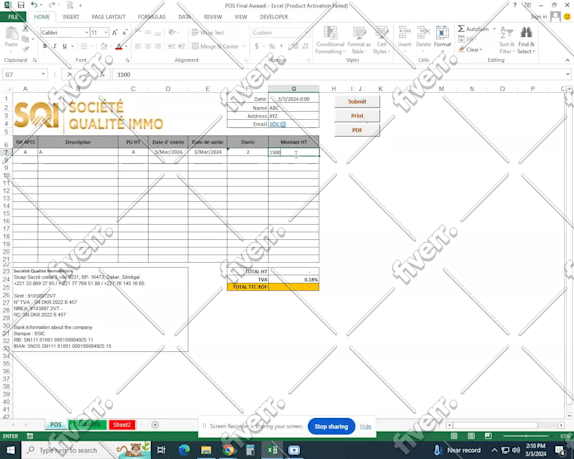Open Find & Select
The width and height of the screenshot is (574, 459).
point(526,40)
